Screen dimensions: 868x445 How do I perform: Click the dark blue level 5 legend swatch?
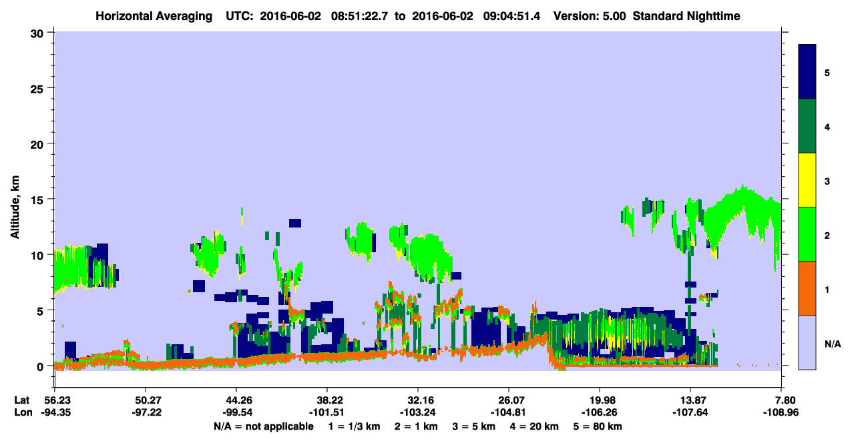(808, 72)
